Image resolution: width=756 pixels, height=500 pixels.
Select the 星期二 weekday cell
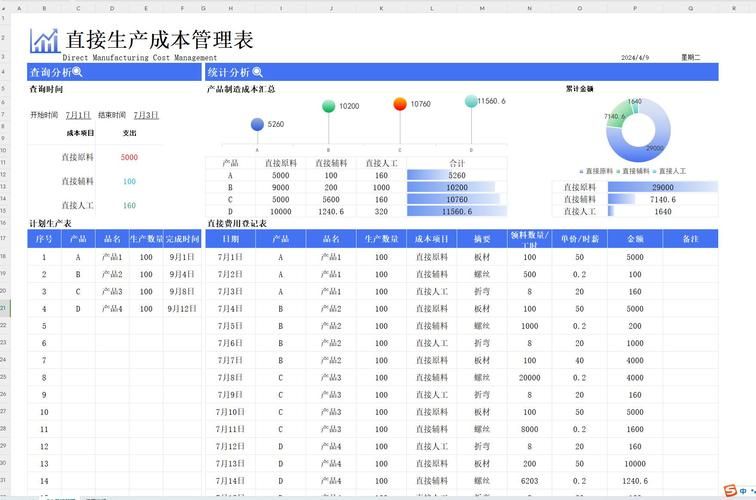[690, 57]
